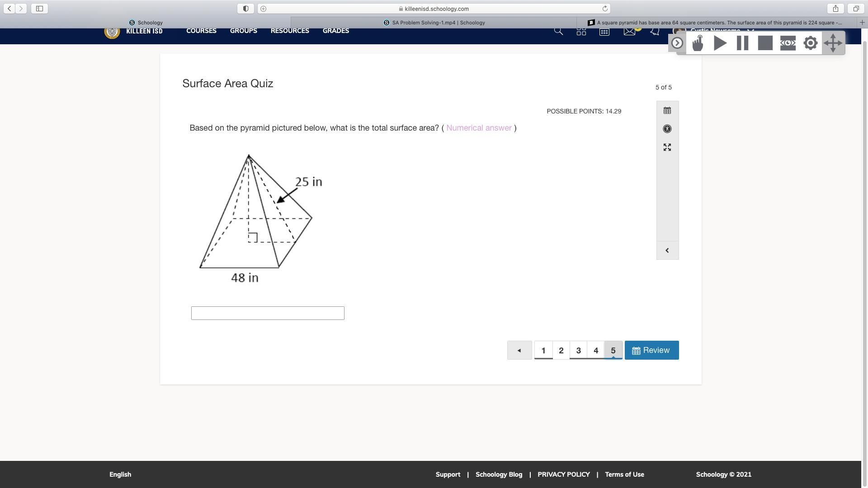
Task: Toggle the fullscreen view icon in the sidebar
Action: pyautogui.click(x=667, y=147)
